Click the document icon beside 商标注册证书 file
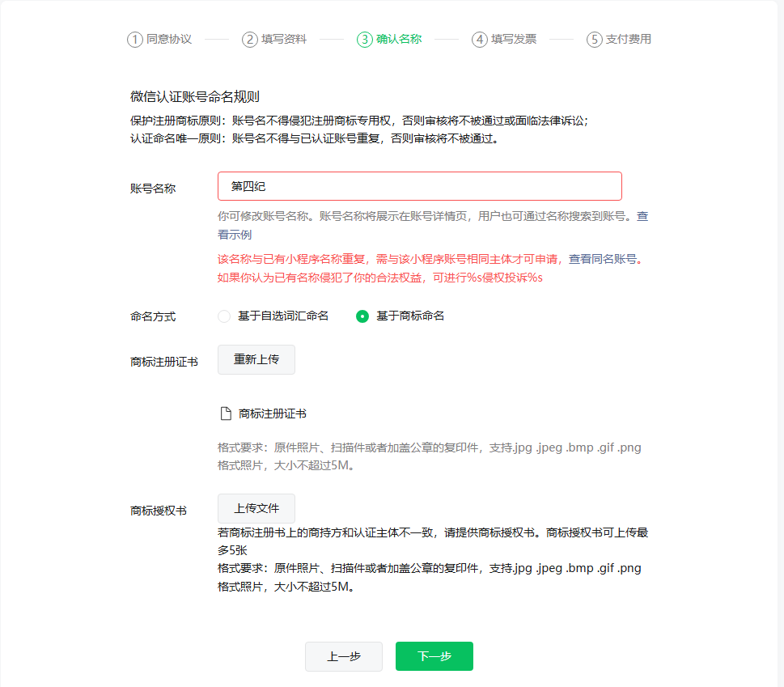 click(226, 413)
